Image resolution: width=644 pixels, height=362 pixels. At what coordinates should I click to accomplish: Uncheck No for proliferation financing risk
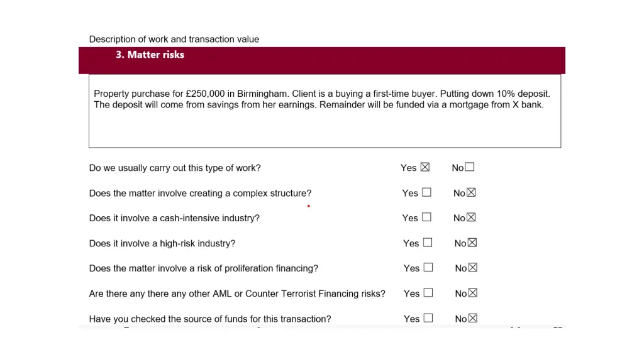(473, 268)
